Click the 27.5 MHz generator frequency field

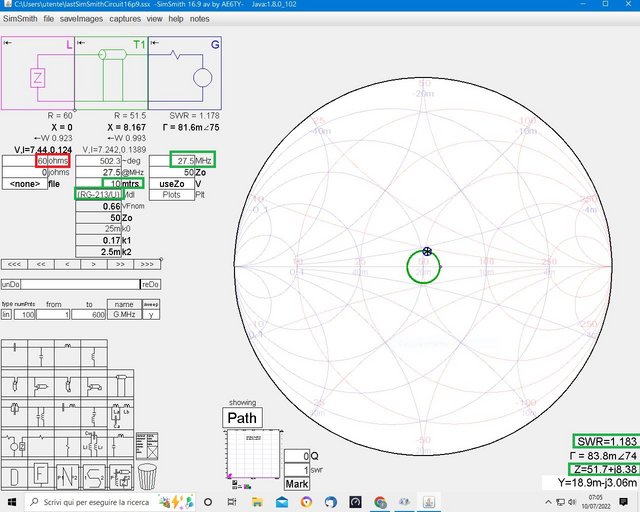tap(172, 161)
